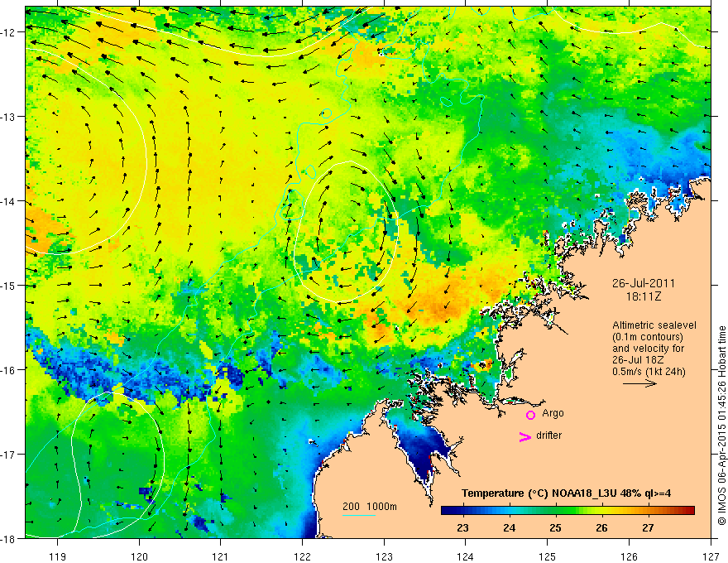Click the temperature color bar
The width and height of the screenshot is (728, 563).
point(568,511)
